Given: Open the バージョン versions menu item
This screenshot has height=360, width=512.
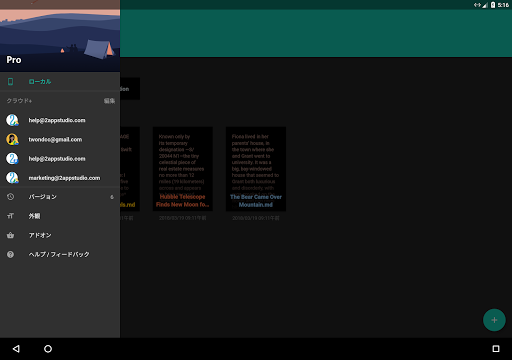Looking at the screenshot, I should coord(60,197).
